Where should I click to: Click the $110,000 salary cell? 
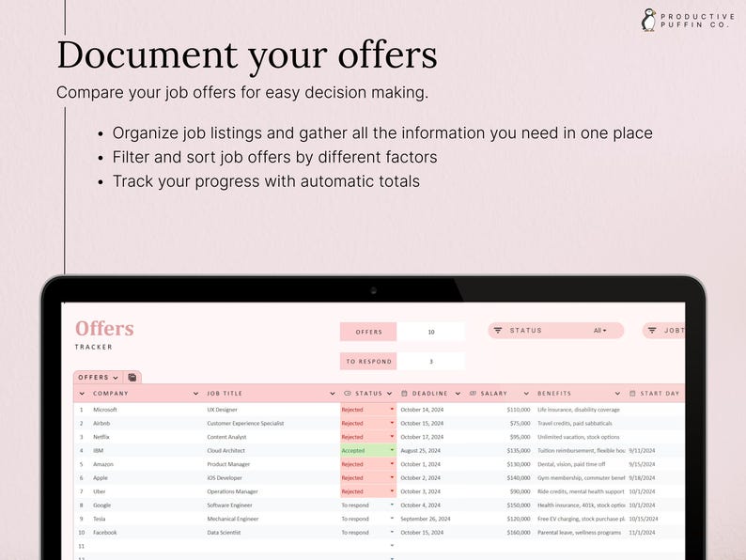[x=500, y=410]
